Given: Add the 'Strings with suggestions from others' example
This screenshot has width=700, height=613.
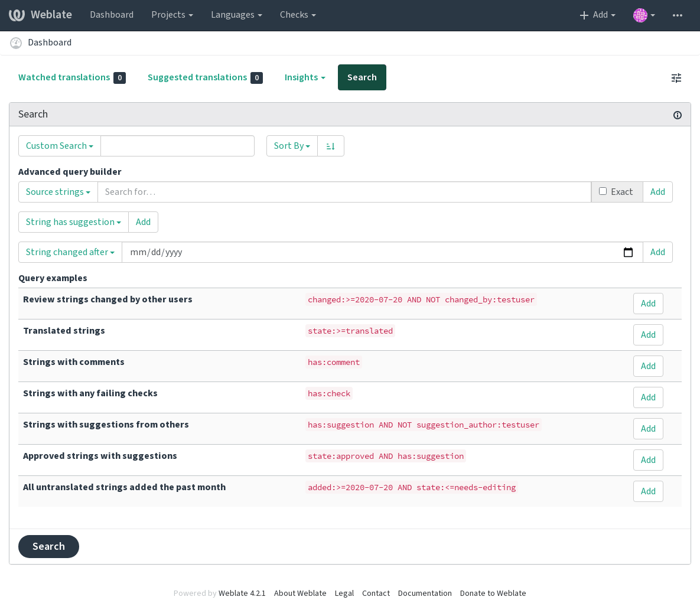Looking at the screenshot, I should coord(648,429).
